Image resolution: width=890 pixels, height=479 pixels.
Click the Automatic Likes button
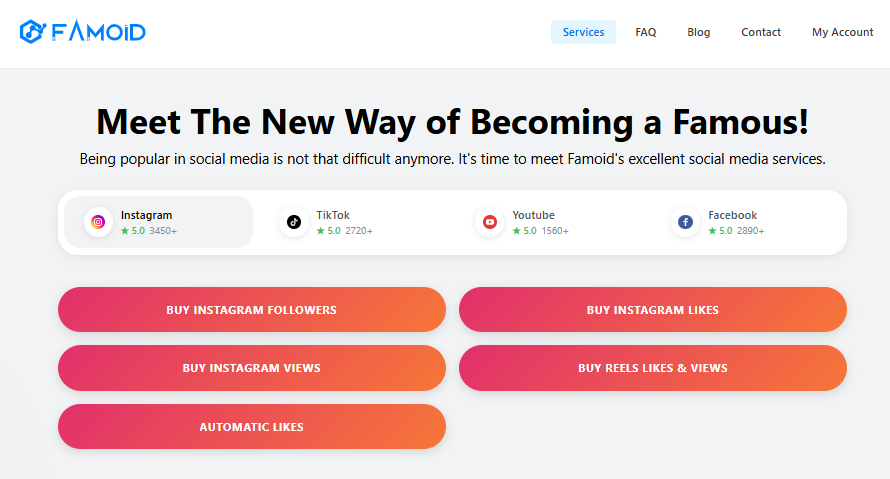click(x=252, y=427)
